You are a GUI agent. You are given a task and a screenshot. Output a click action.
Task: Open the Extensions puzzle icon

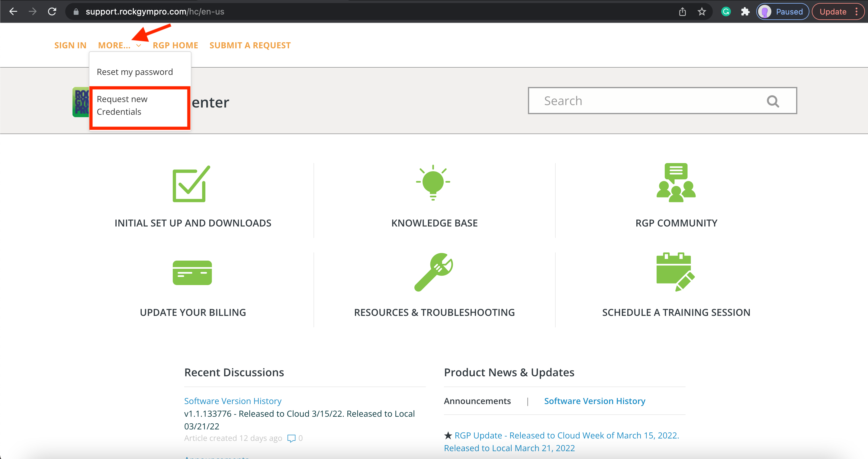pyautogui.click(x=745, y=12)
